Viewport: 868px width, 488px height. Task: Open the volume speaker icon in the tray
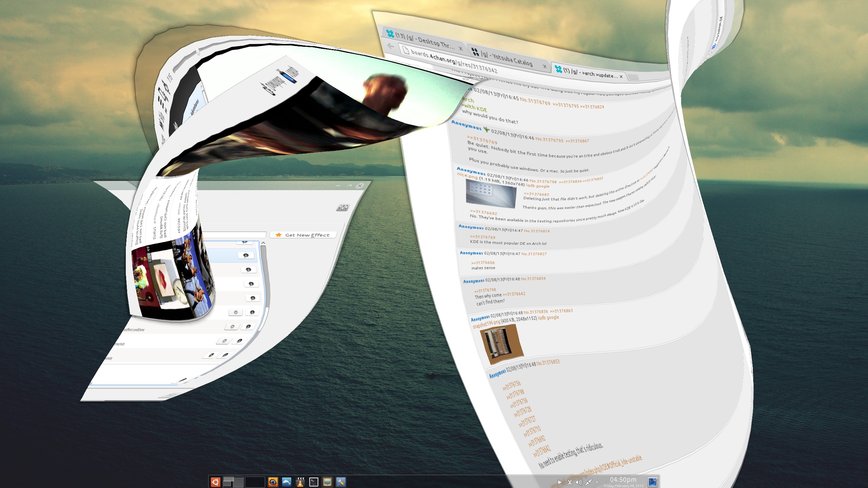click(x=579, y=482)
